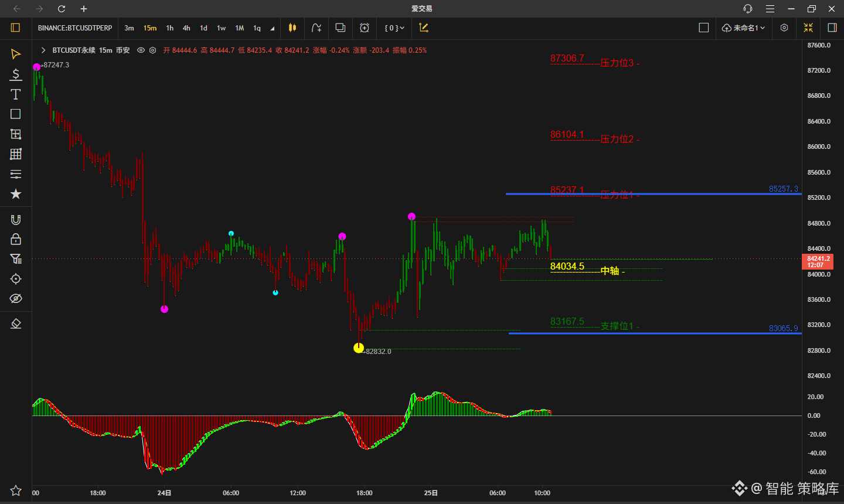Open the favorites star tool
The height and width of the screenshot is (504, 844).
point(16,194)
